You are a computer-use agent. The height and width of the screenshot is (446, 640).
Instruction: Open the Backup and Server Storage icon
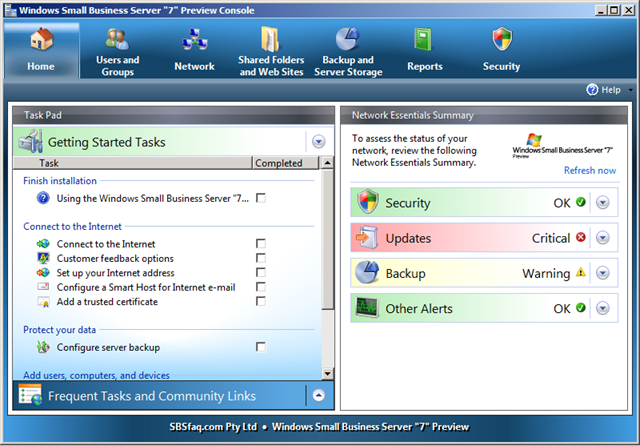[347, 40]
